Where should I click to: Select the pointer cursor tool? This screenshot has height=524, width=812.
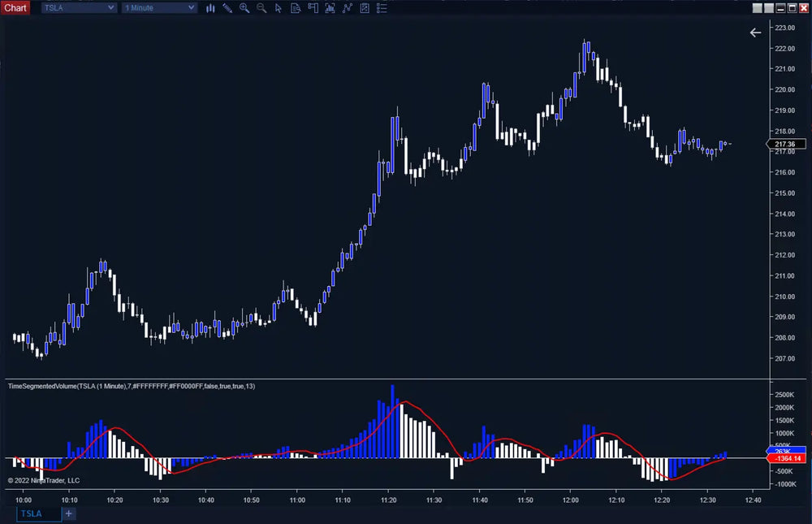(x=279, y=8)
